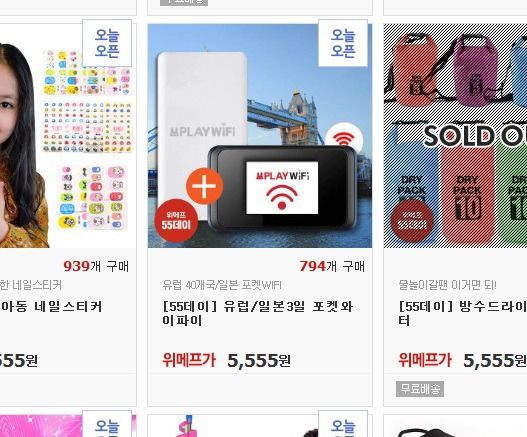Viewport: 527px width, 437px height.
Task: Open 아동 네일스티커 product title
Action: pos(51,307)
